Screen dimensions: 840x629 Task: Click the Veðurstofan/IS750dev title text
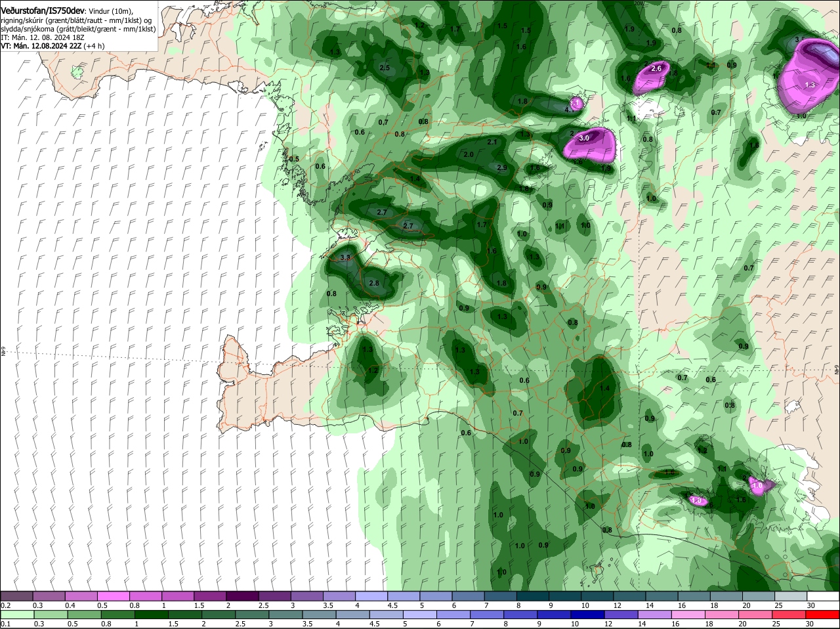[43, 11]
